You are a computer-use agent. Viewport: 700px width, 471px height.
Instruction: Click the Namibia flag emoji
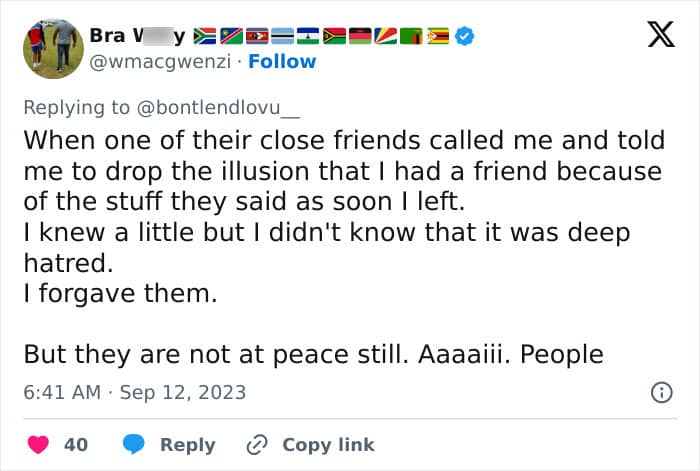pyautogui.click(x=231, y=36)
